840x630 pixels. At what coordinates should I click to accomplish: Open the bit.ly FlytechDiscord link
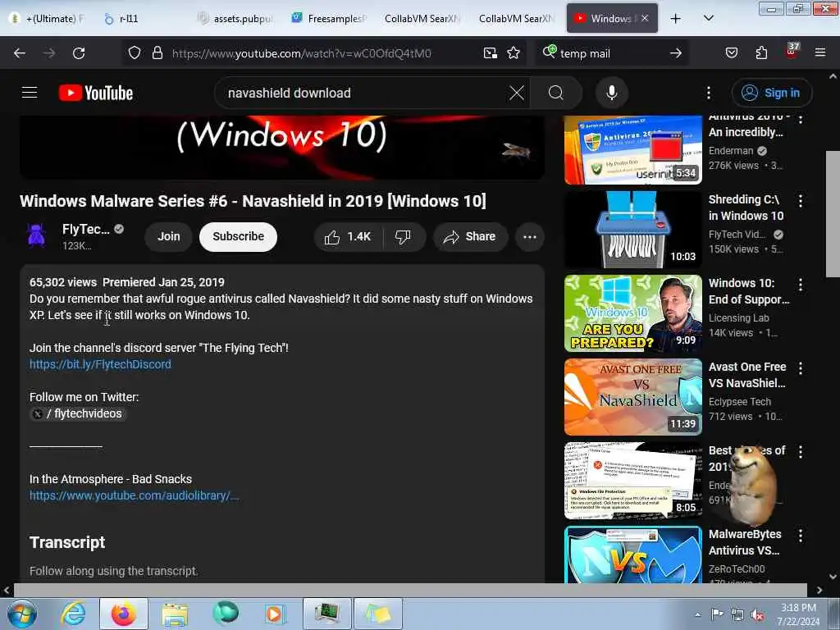click(x=100, y=364)
